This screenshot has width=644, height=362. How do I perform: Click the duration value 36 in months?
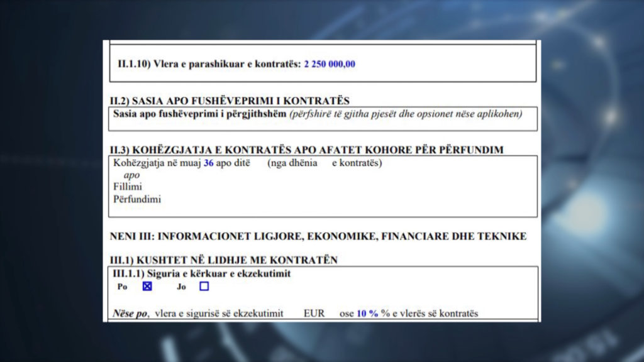pos(209,163)
